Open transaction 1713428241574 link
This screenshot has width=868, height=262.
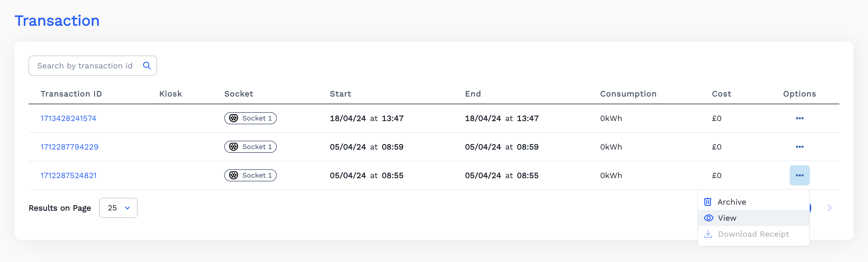coord(68,118)
